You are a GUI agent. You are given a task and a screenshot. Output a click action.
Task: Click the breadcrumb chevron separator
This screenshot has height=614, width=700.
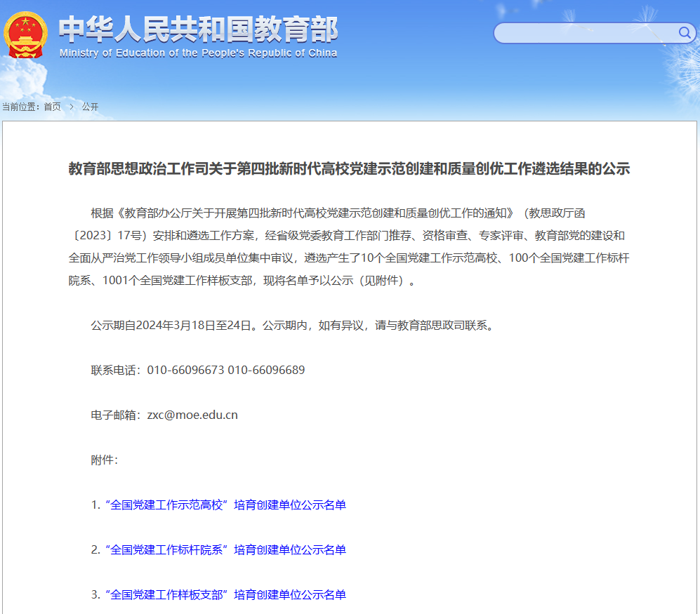[72, 107]
